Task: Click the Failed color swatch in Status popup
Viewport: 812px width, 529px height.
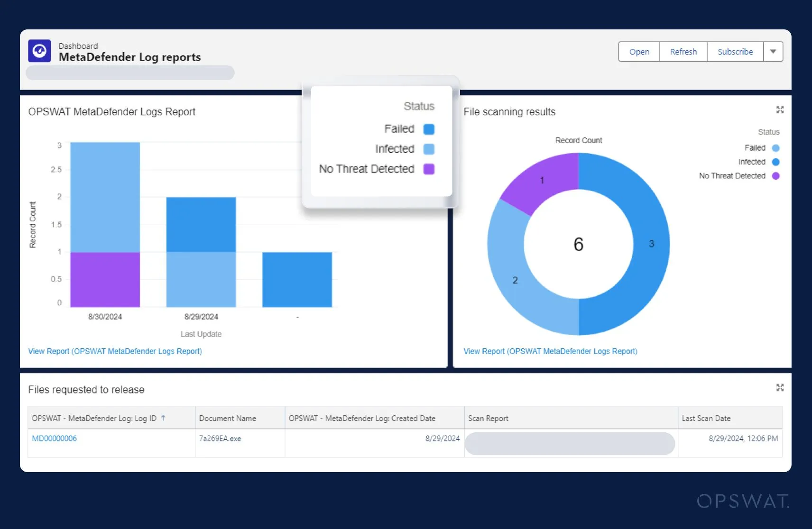Action: point(428,128)
